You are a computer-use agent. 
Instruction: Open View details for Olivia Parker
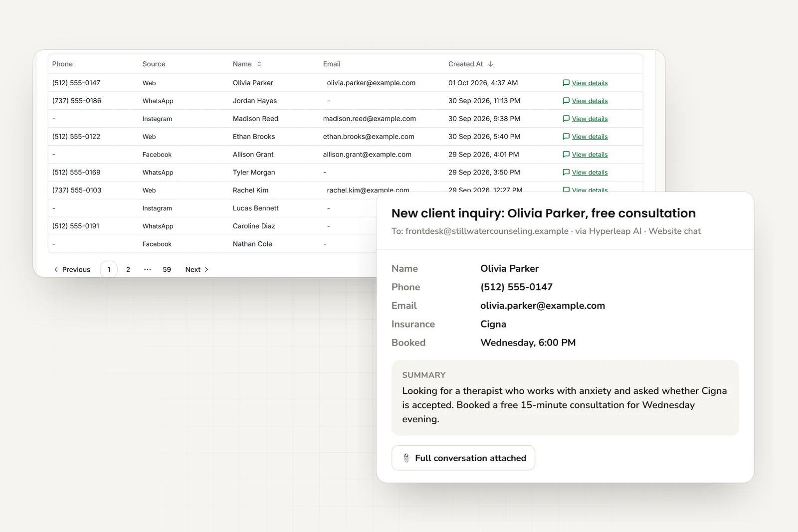590,83
